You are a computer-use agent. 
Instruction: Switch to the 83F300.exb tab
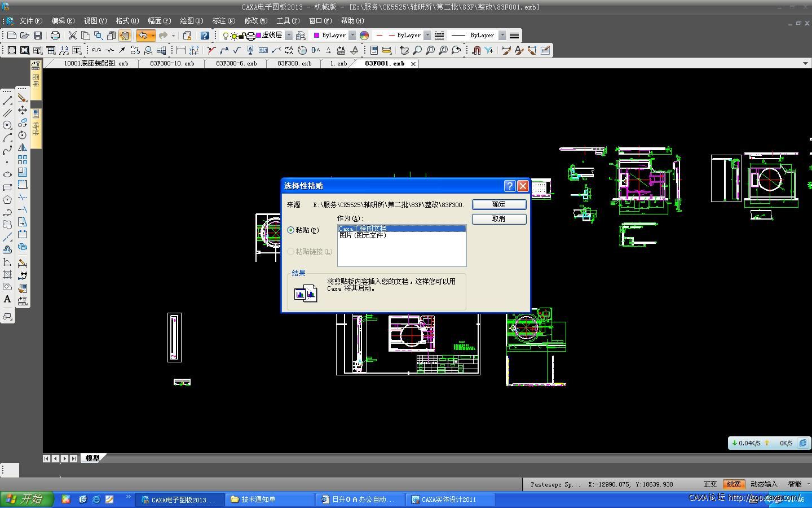pos(294,64)
